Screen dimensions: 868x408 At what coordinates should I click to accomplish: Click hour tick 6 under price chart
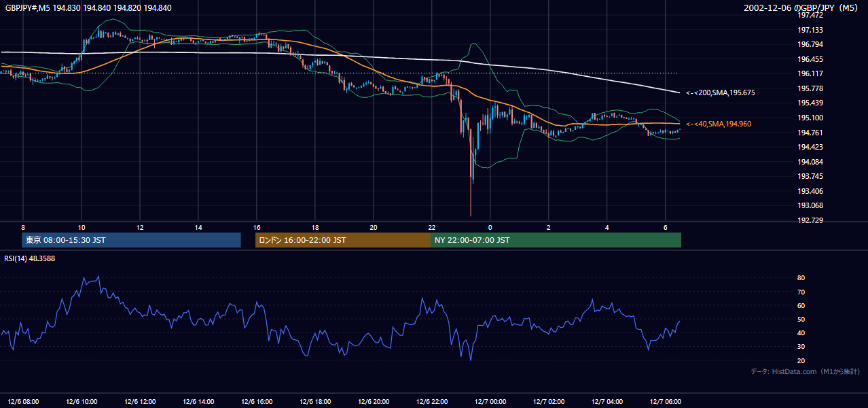click(x=666, y=227)
